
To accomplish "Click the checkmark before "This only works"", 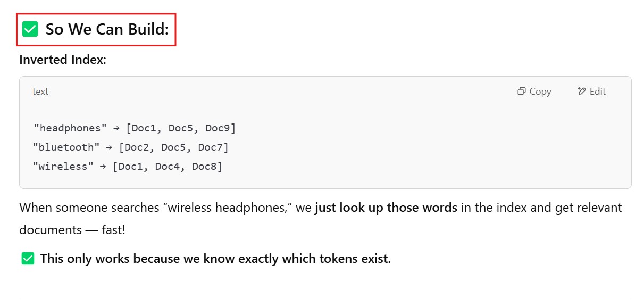I will pos(28,259).
